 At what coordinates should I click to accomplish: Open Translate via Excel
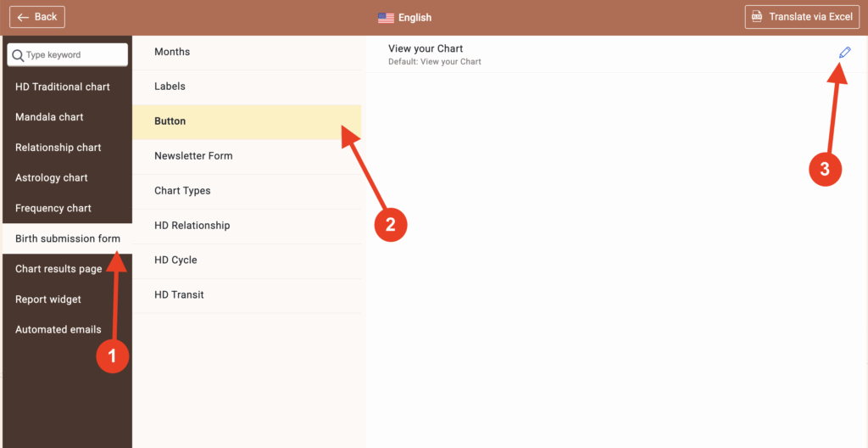point(802,17)
